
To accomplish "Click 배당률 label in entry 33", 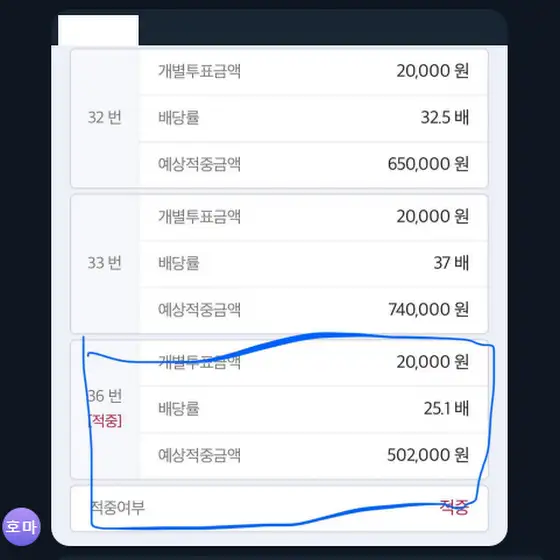I will pos(179,263).
